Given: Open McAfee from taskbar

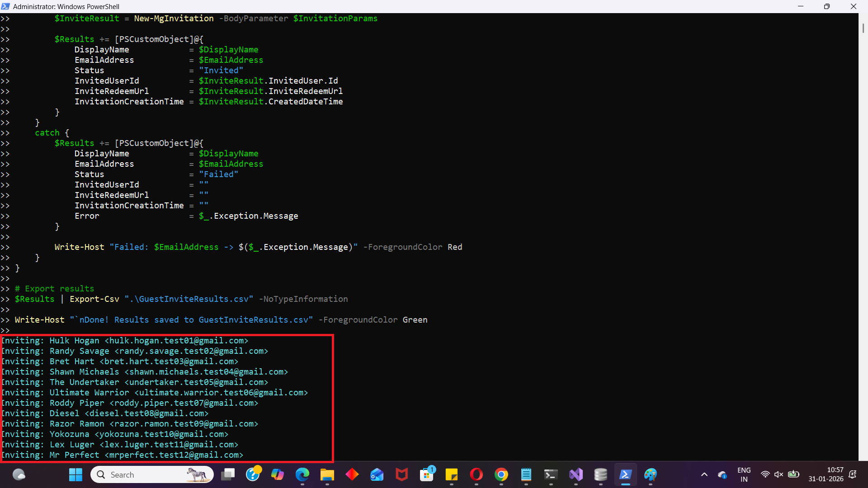Looking at the screenshot, I should tap(401, 474).
